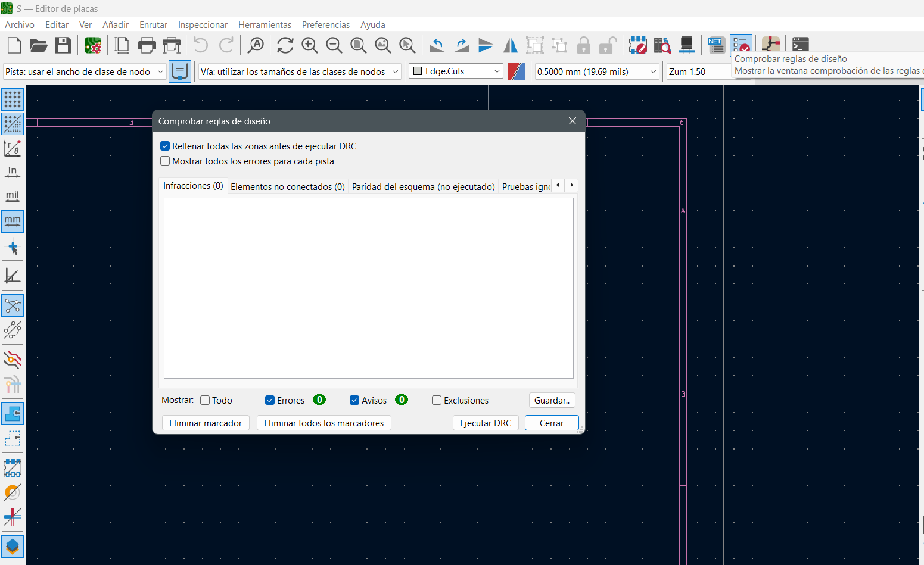Activate zoom to selection tool
924x565 pixels.
click(x=407, y=45)
